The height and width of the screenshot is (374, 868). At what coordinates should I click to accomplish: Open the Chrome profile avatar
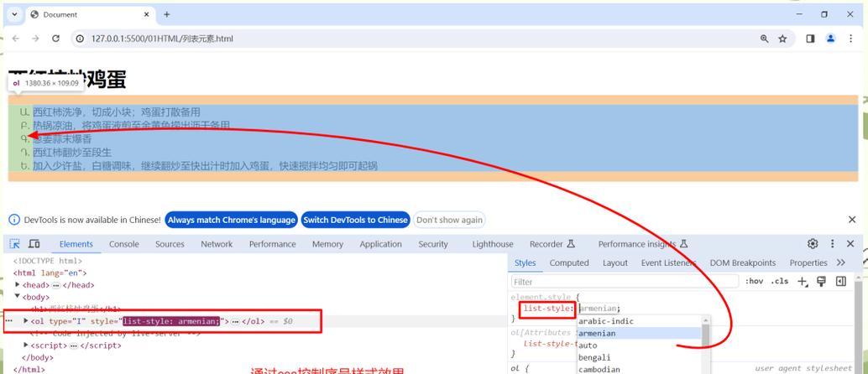[x=830, y=39]
